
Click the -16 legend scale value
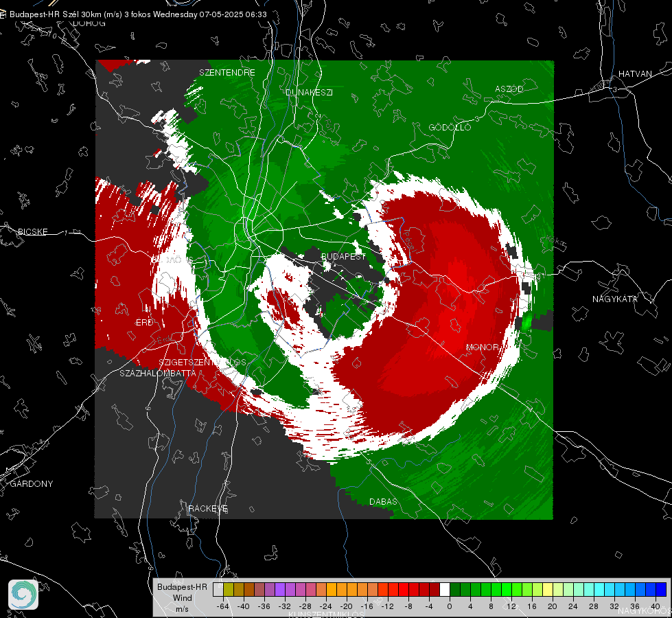coord(367,606)
